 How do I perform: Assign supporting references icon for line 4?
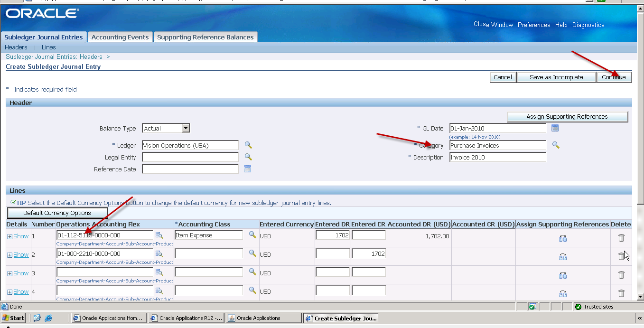click(563, 294)
